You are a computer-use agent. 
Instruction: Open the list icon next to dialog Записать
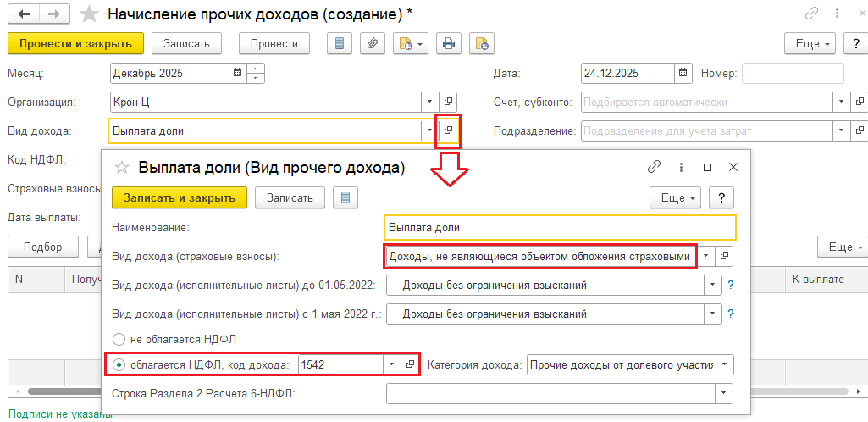(x=346, y=197)
